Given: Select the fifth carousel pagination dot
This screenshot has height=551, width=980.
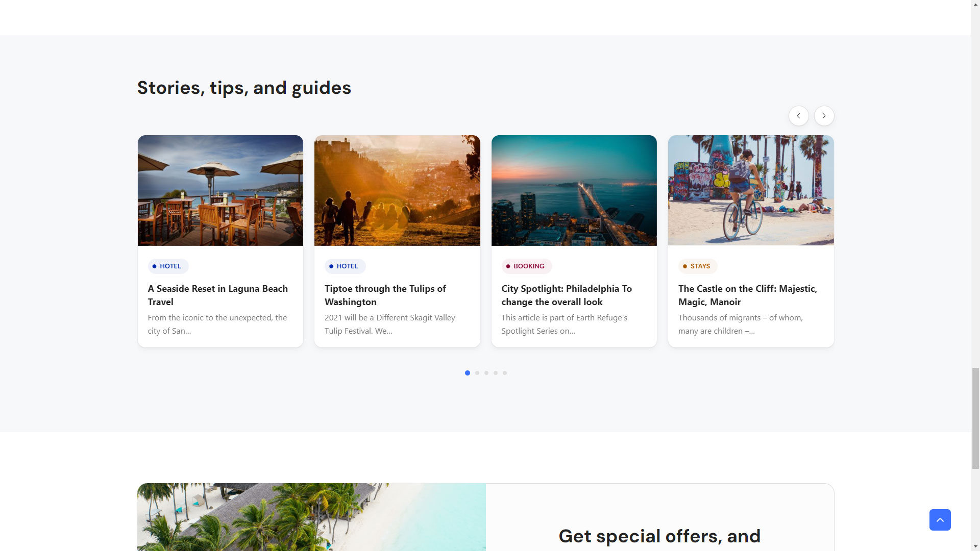Looking at the screenshot, I should [x=505, y=373].
